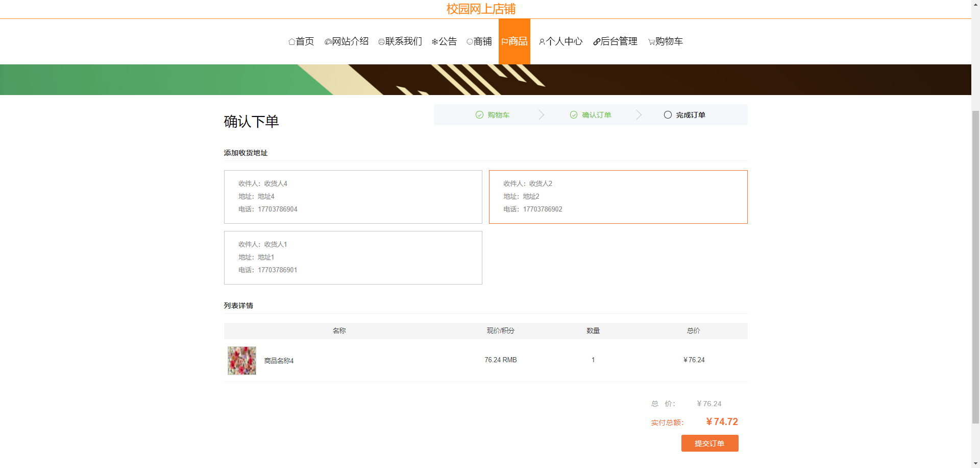980x468 pixels.
Task: Click the 列表详情 heading
Action: click(x=238, y=306)
